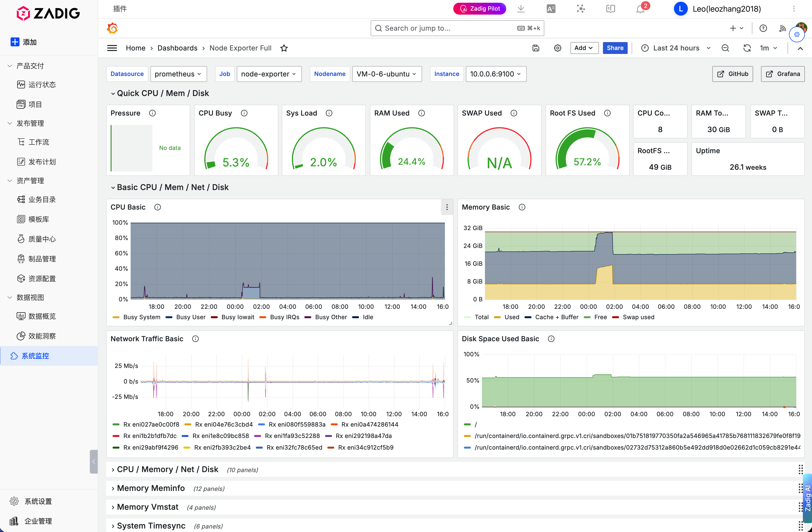Open the notifications bell icon
This screenshot has height=532, width=812.
tap(640, 9)
